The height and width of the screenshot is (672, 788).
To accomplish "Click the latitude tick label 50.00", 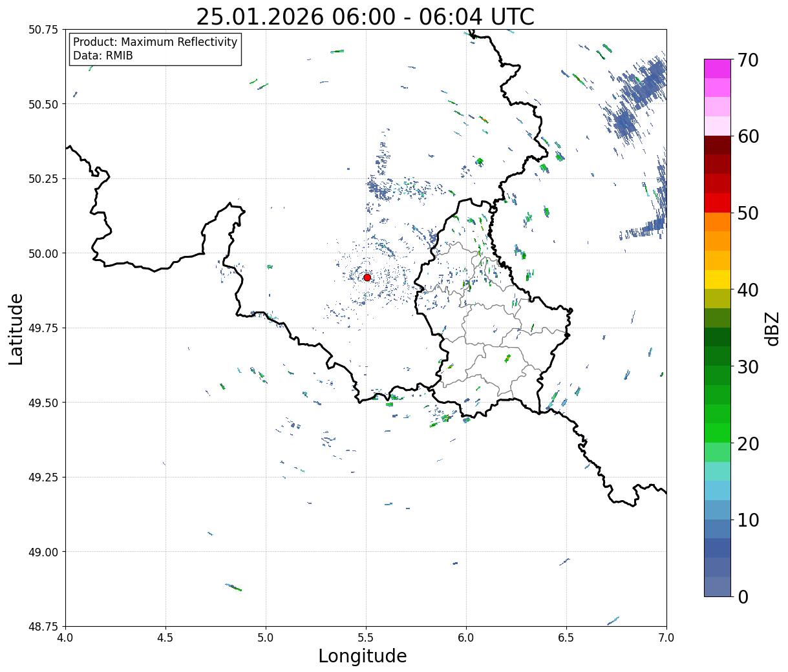I will (43, 253).
